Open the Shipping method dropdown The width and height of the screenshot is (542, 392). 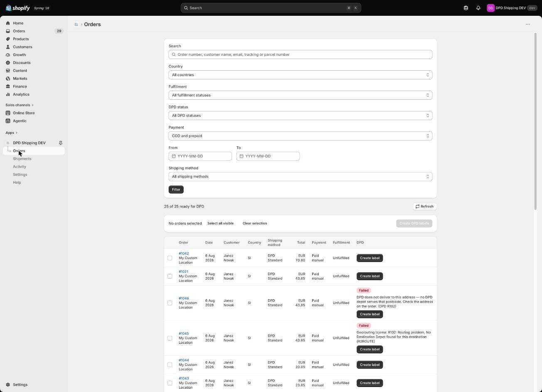click(300, 177)
